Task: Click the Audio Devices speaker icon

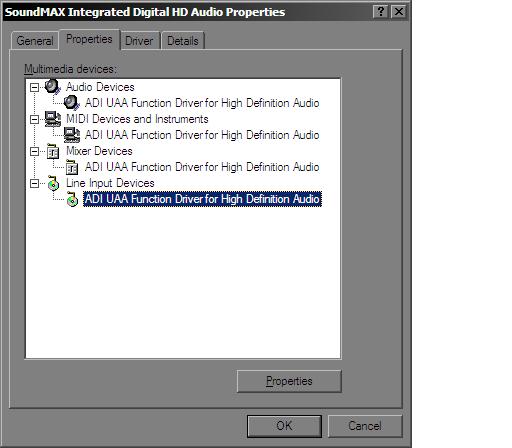Action: [53, 87]
